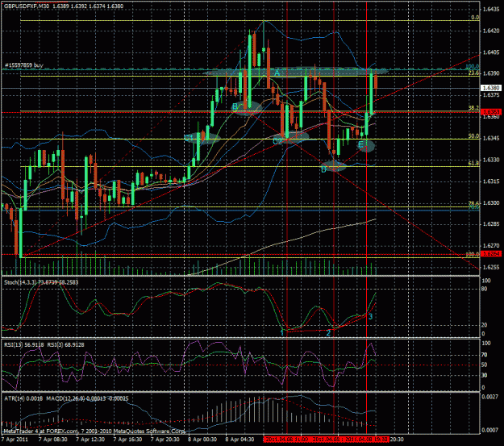Click the chart annotation letter D
The width and height of the screenshot is (504, 446).
(323, 169)
